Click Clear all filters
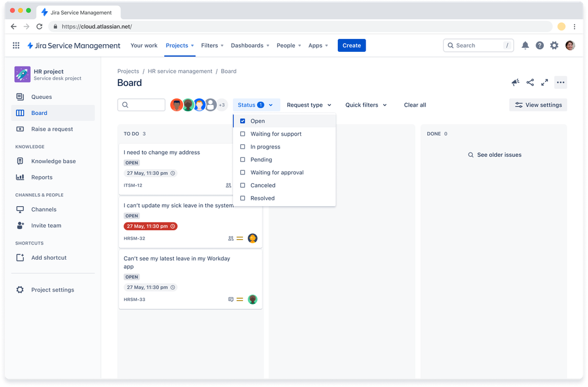This screenshot has width=588, height=387. coord(415,105)
